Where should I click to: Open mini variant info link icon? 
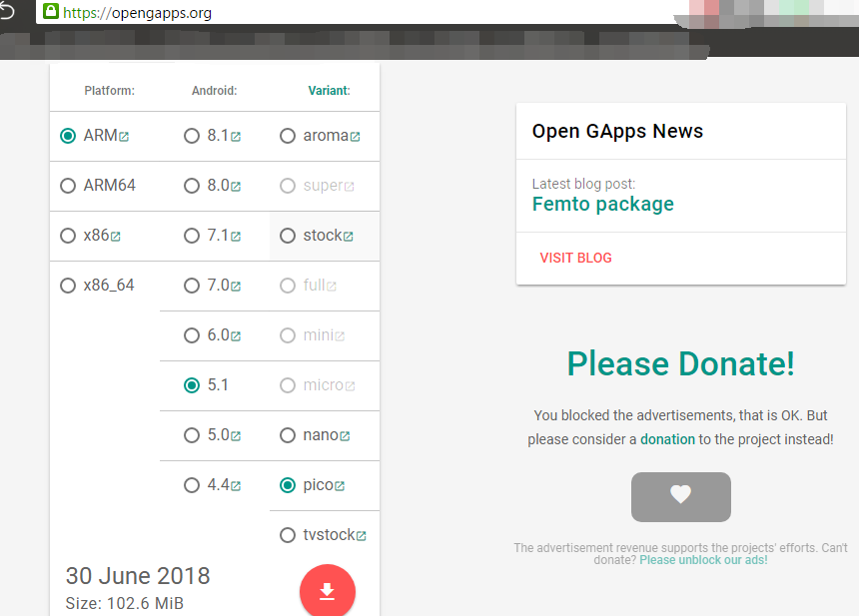coord(340,336)
